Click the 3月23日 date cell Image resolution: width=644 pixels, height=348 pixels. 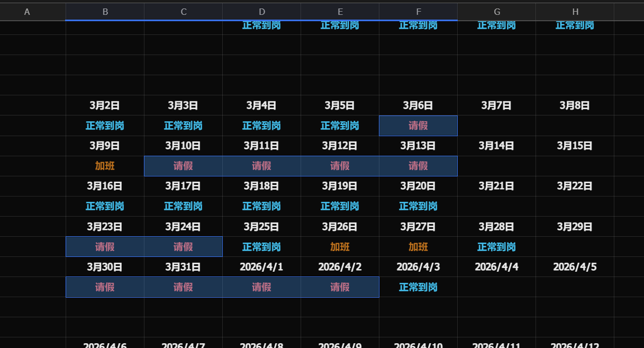tap(105, 227)
